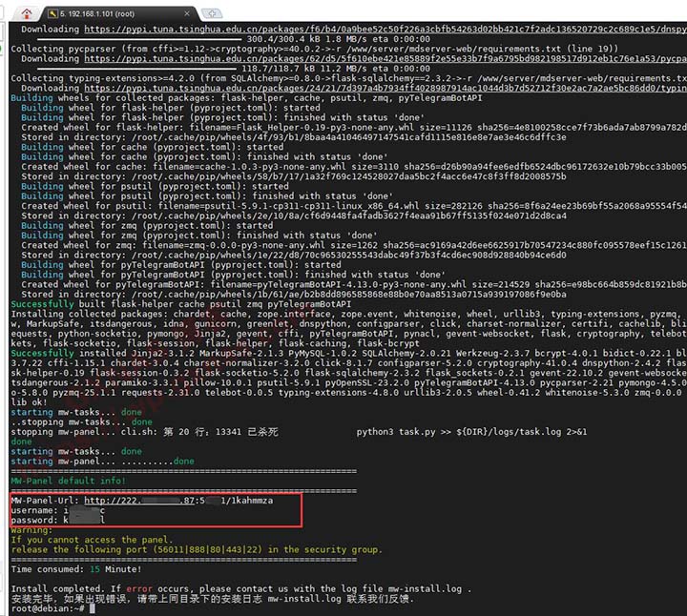Click the username line in the red box

tap(57, 510)
